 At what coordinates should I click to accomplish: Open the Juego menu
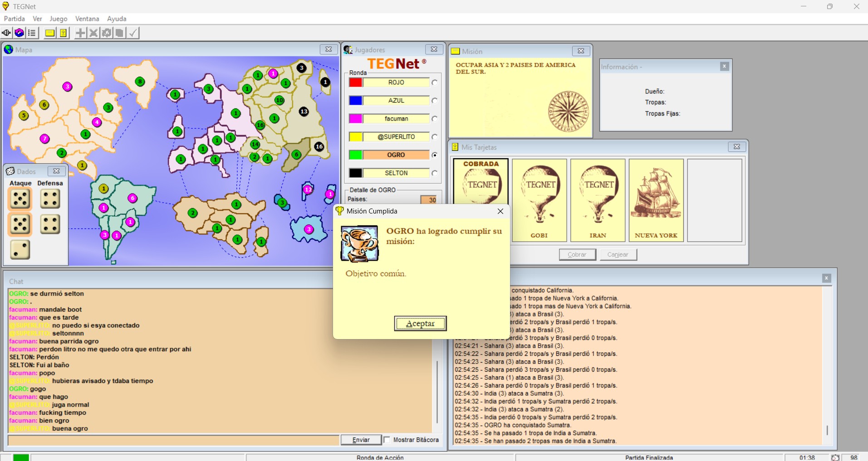point(58,19)
